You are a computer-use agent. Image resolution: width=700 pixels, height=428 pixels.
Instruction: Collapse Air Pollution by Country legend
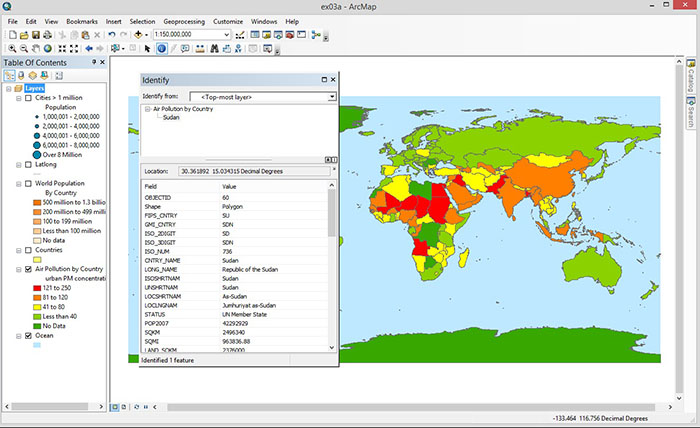click(19, 269)
